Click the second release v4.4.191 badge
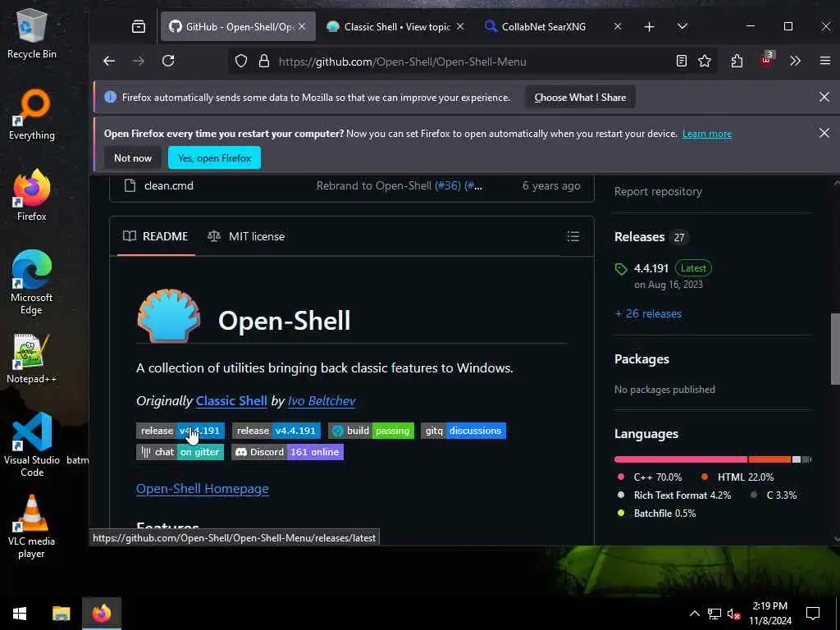This screenshot has height=630, width=840. 276,431
